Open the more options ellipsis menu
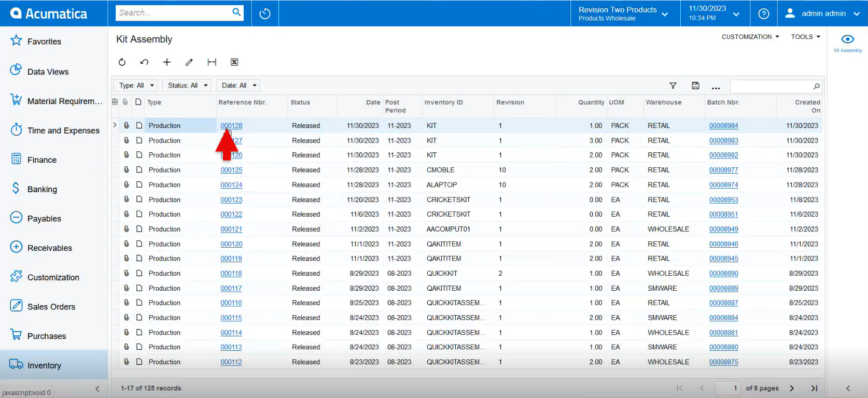 tap(716, 87)
